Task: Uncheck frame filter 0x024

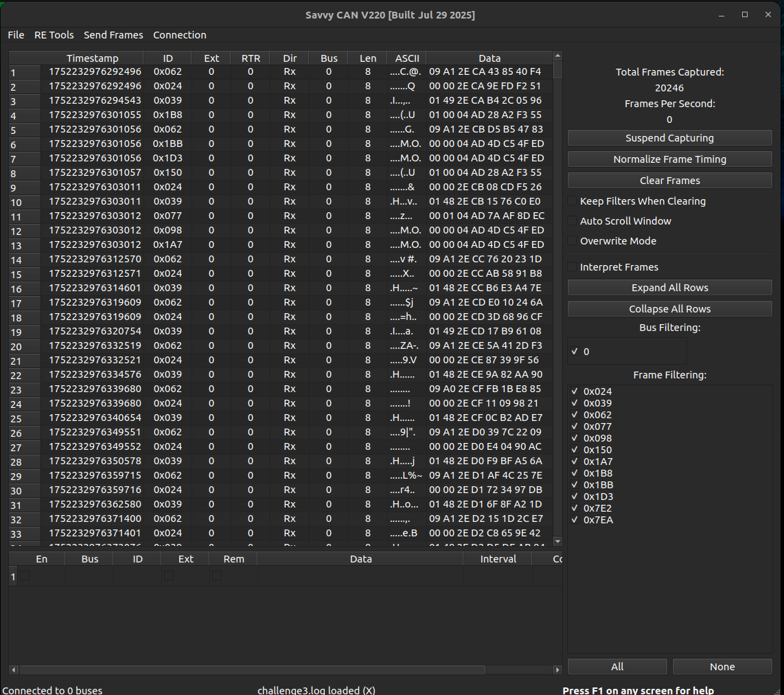Action: pos(575,391)
